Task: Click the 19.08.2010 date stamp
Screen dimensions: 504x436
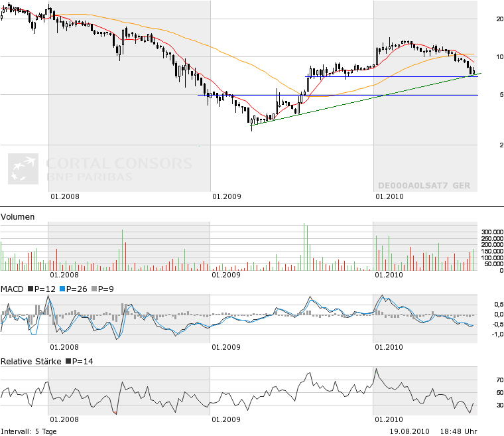Action: 409,431
